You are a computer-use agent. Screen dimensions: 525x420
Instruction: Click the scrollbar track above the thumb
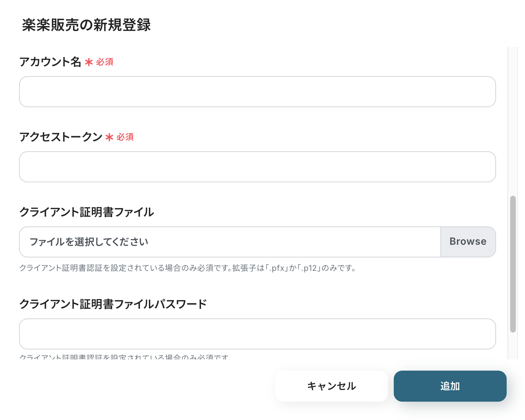point(513,120)
